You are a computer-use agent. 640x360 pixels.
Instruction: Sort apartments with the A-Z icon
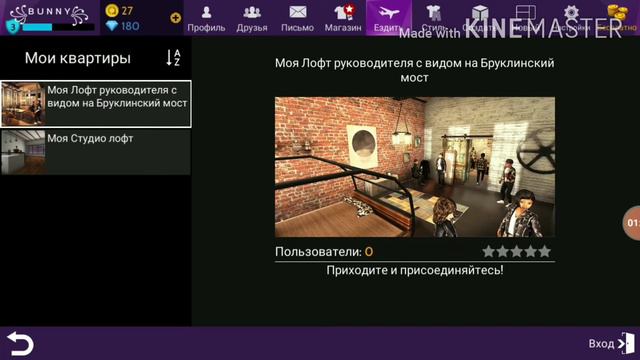point(173,58)
